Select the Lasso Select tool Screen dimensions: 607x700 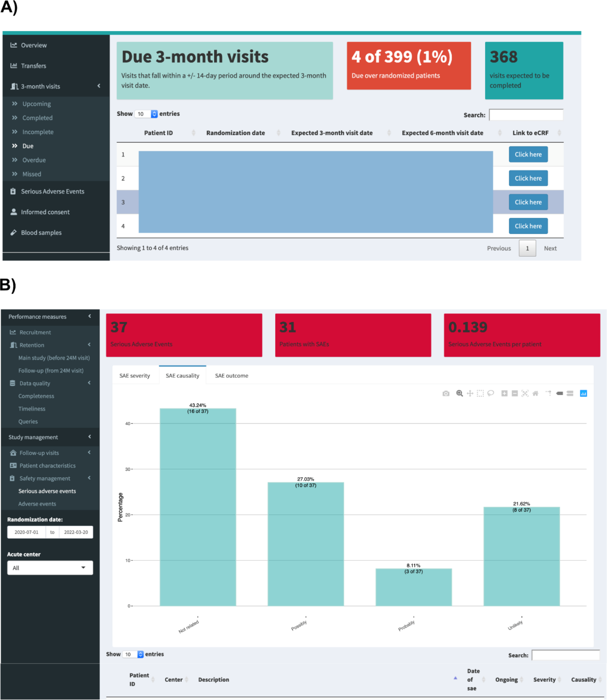(491, 393)
